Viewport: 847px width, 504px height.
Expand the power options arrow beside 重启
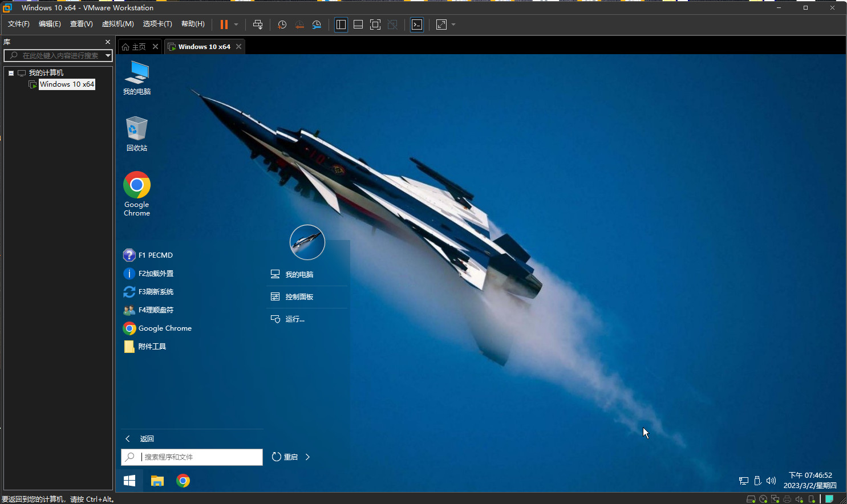pyautogui.click(x=307, y=457)
